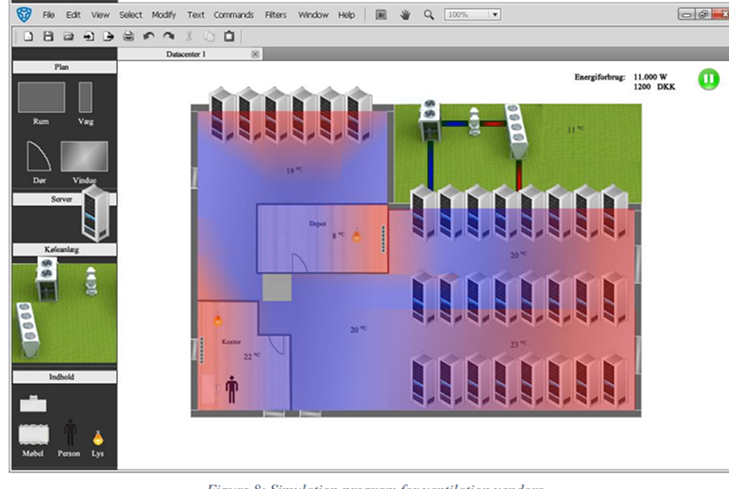Undo the last action
The height and width of the screenshot is (489, 729).
(x=149, y=36)
